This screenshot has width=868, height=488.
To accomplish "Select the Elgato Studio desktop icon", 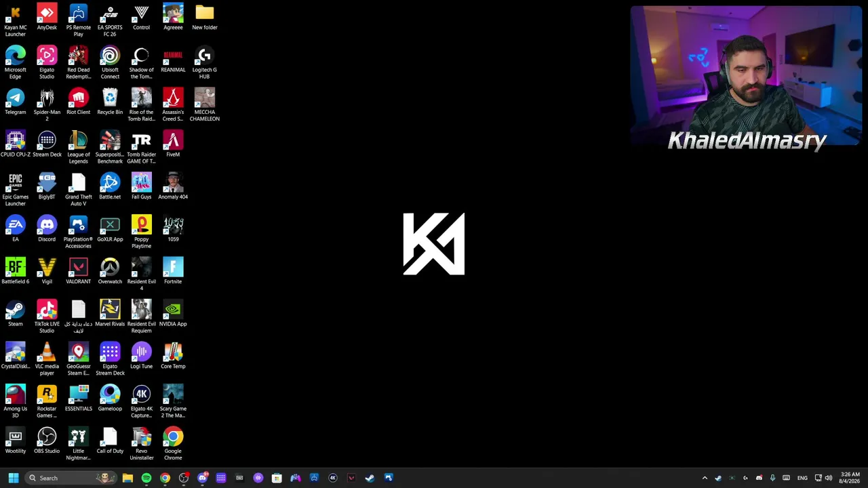I will pyautogui.click(x=47, y=63).
